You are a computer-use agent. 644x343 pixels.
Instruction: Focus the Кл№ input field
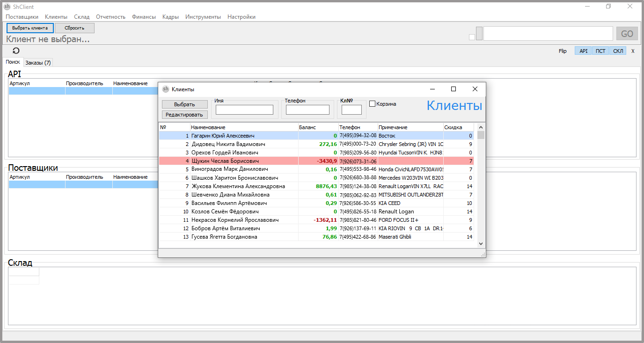click(x=351, y=109)
